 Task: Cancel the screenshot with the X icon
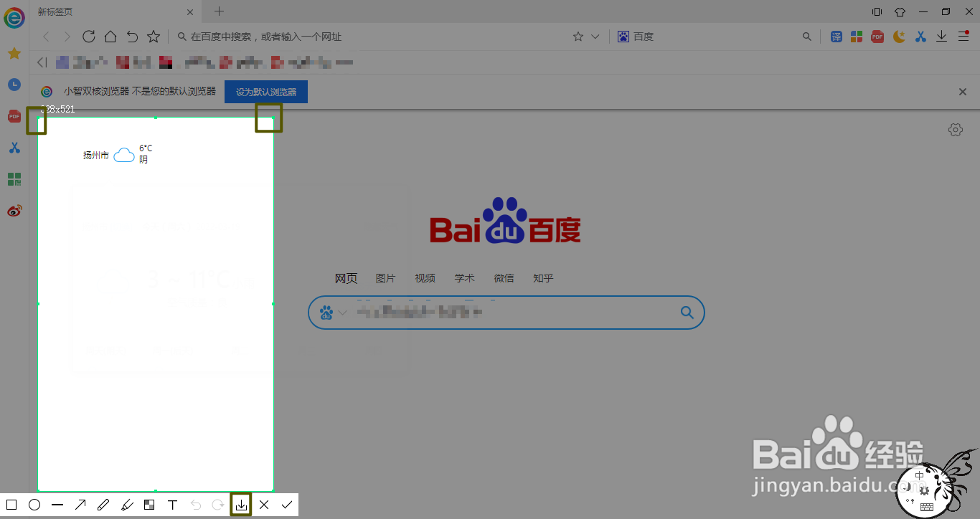click(x=264, y=505)
